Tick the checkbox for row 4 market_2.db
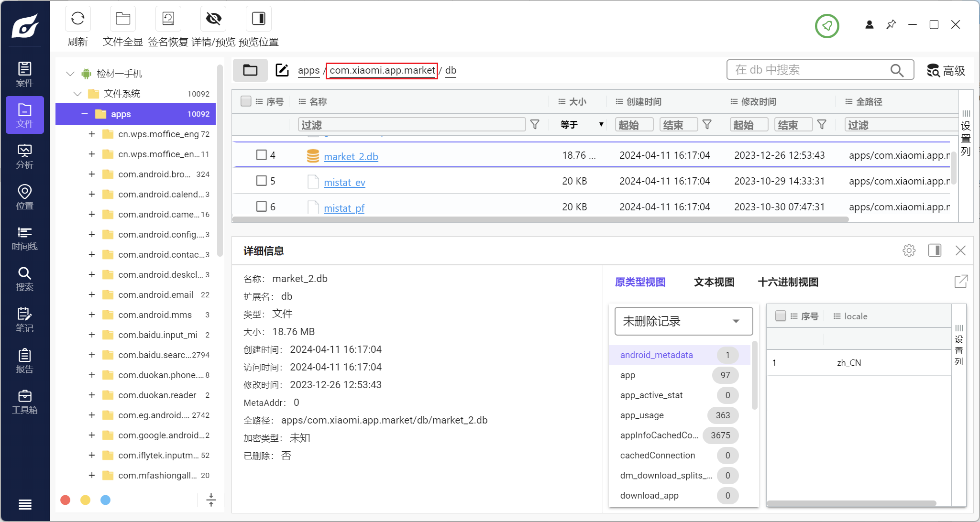The width and height of the screenshot is (980, 522). [x=261, y=155]
